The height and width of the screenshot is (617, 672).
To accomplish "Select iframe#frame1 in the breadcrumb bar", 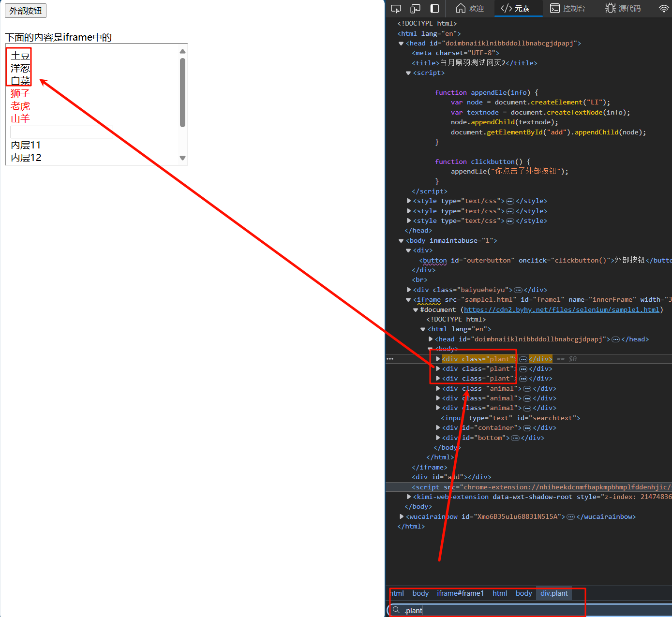I will point(460,593).
